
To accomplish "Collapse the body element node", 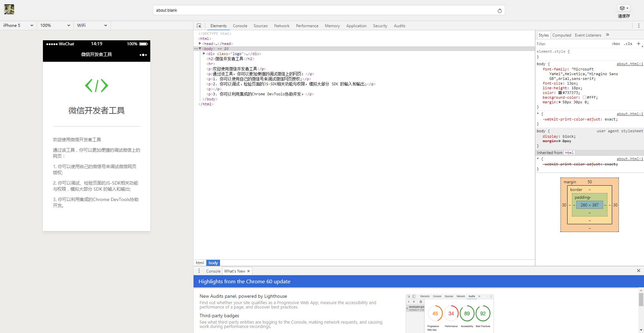I will click(x=200, y=49).
